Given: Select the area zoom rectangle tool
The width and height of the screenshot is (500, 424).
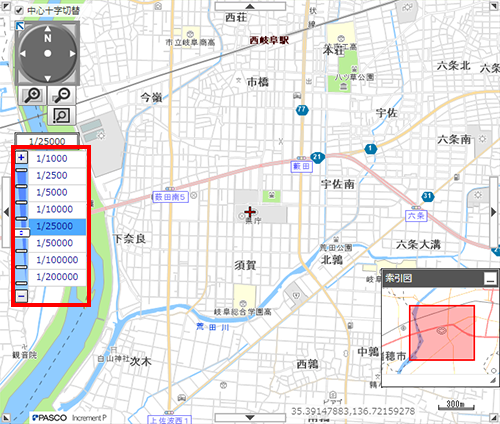Looking at the screenshot, I should 62,115.
